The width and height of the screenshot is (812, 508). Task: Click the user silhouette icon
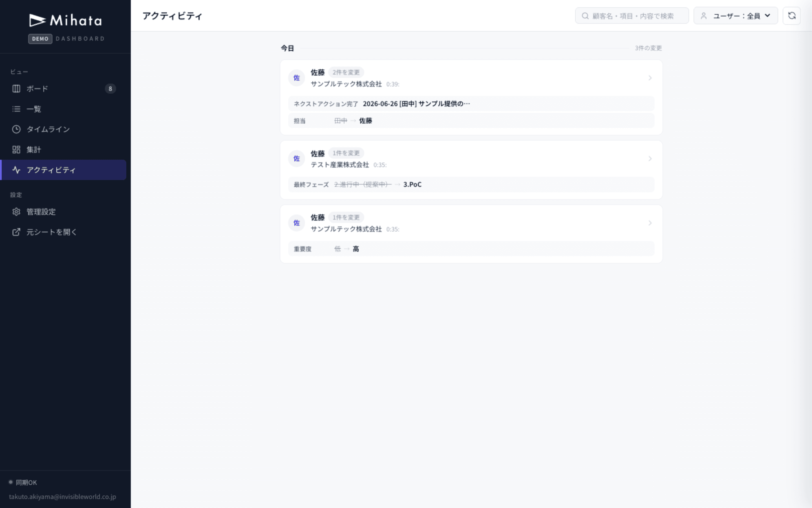pyautogui.click(x=704, y=16)
